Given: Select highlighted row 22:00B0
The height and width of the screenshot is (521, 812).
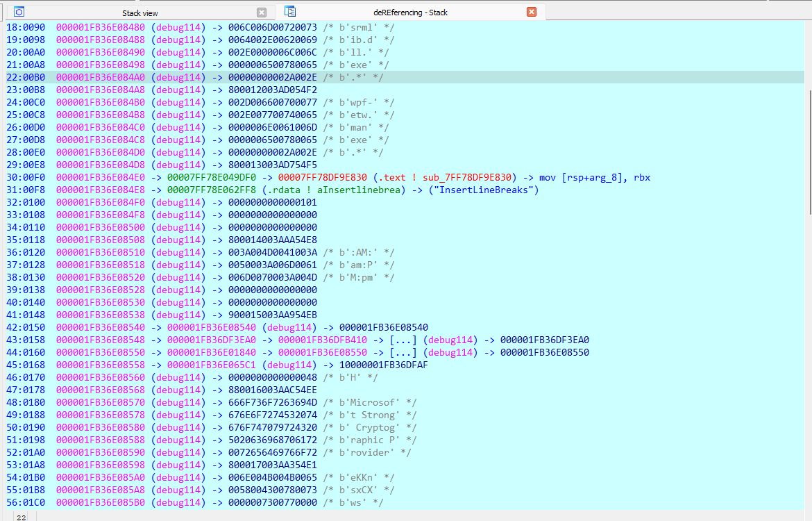Looking at the screenshot, I should click(405, 77).
